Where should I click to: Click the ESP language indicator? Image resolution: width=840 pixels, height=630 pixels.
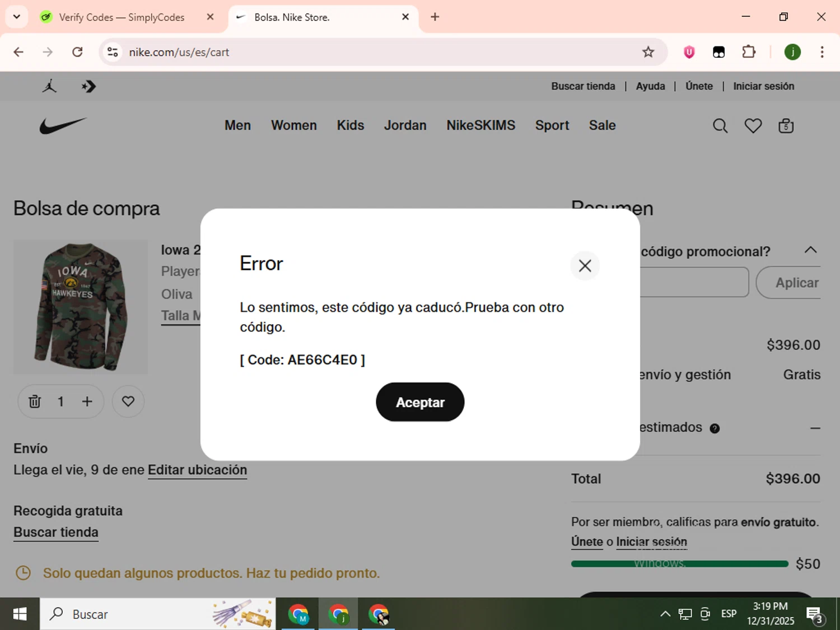(x=729, y=614)
